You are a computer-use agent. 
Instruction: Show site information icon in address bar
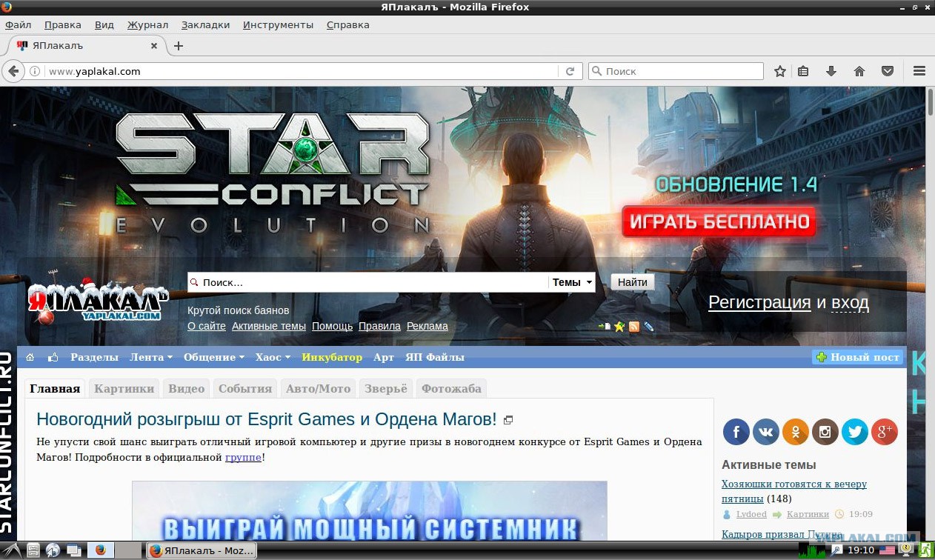point(34,72)
